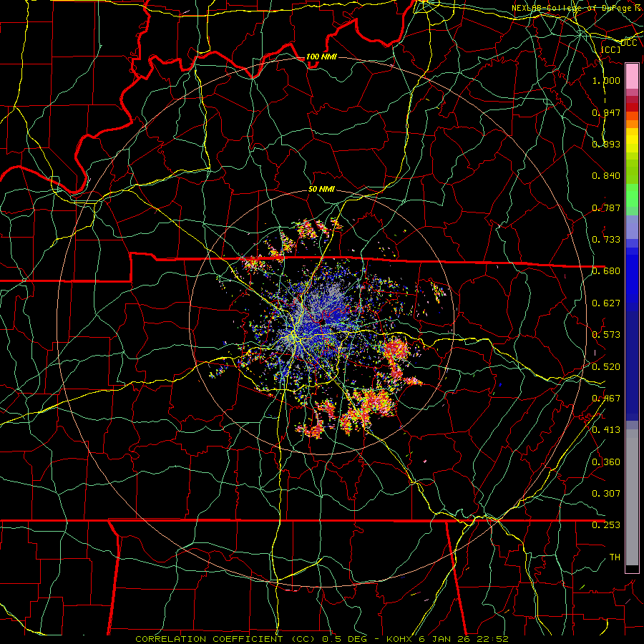Pick the bright green band in color scale

[632, 195]
